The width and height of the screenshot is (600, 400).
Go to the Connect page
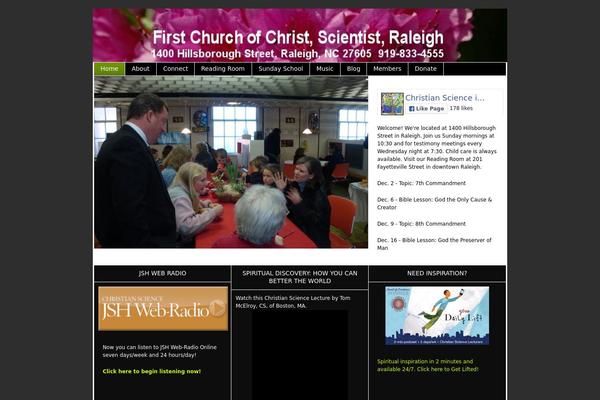click(x=175, y=69)
